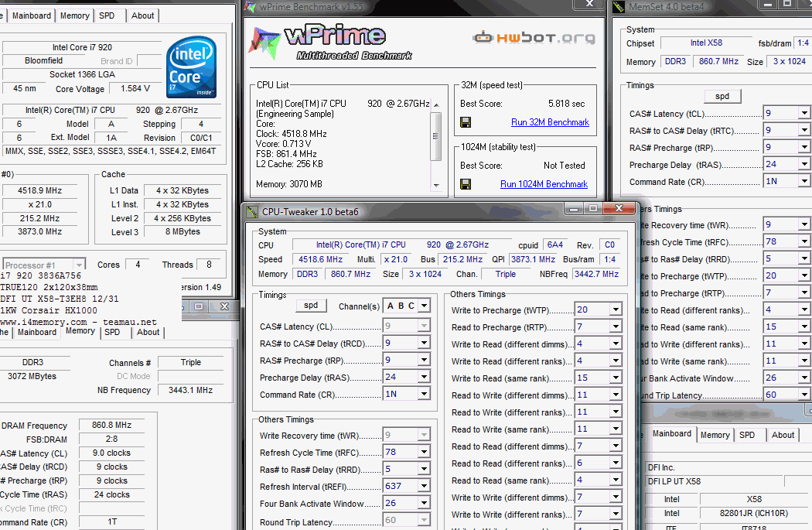
Task: Click the save icon under the 1024M stability test
Action: tap(466, 184)
